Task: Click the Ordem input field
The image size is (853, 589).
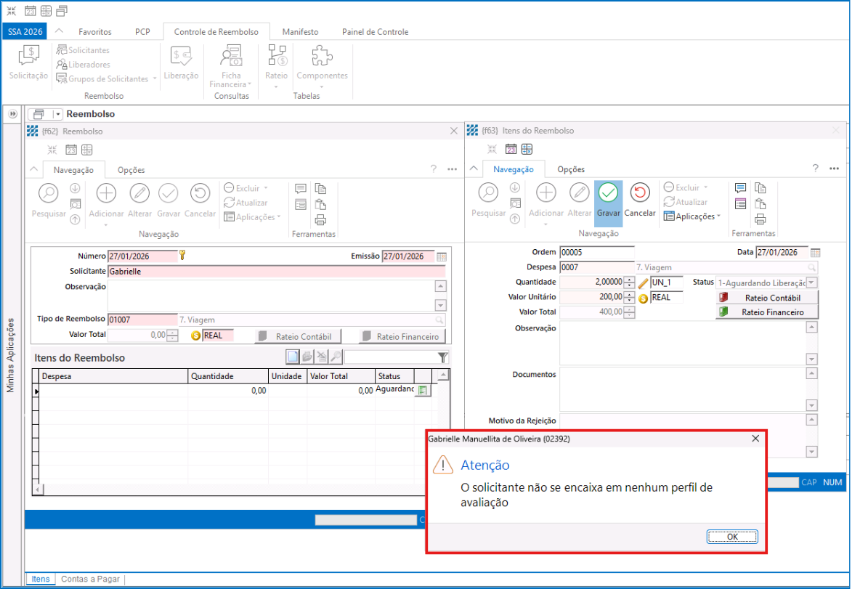Action: [x=596, y=252]
